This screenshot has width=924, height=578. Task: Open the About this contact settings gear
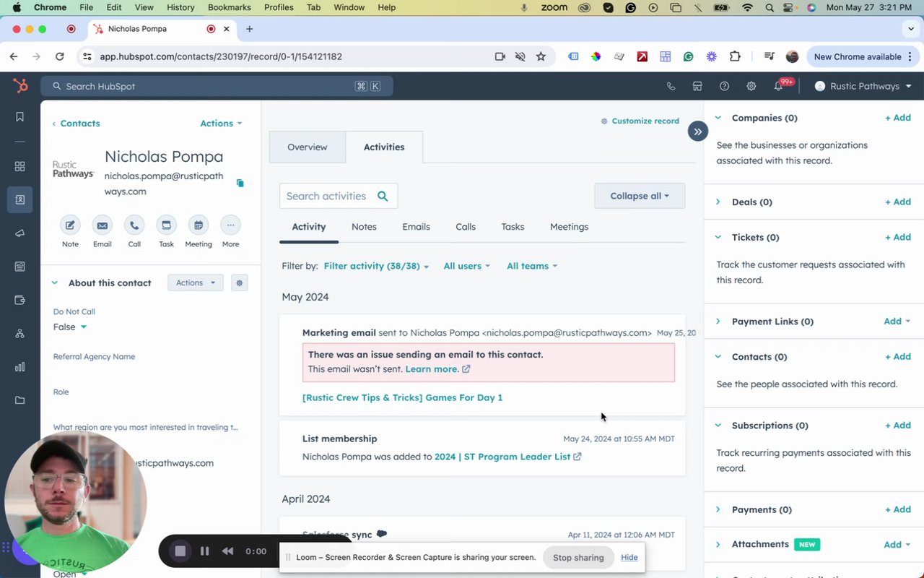[x=240, y=282]
